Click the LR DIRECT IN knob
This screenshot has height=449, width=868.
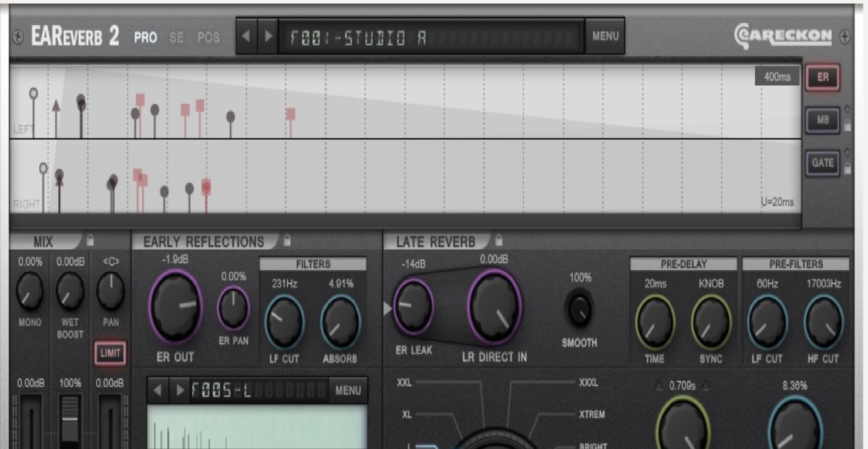pos(495,307)
